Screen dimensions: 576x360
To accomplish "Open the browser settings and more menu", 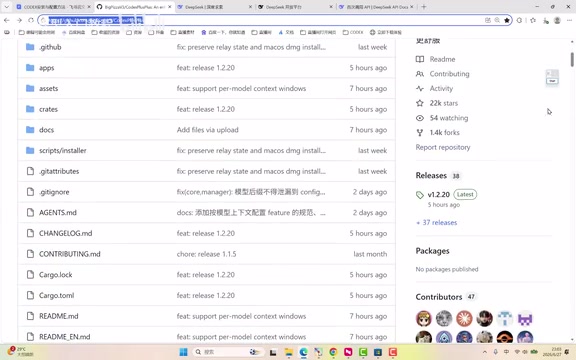I will (570, 20).
